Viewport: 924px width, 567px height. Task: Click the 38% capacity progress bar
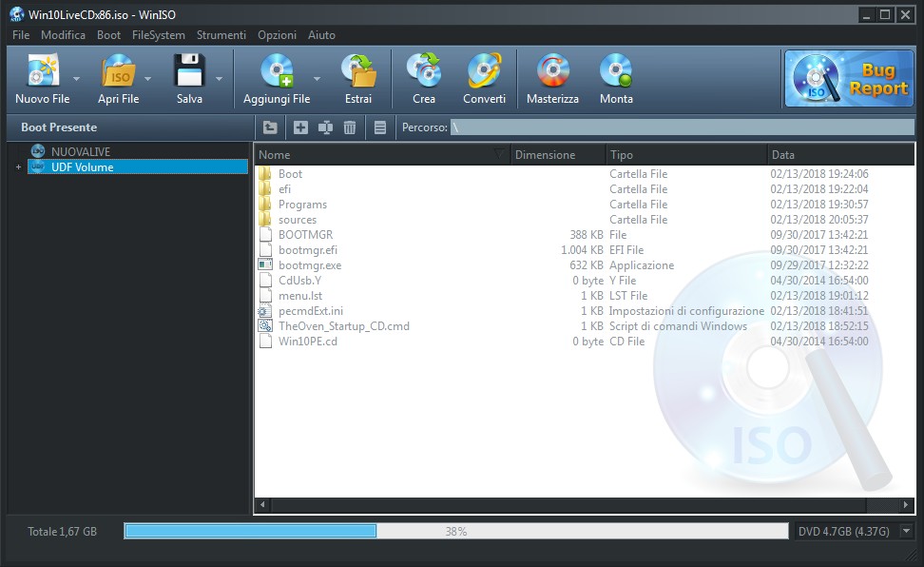pyautogui.click(x=455, y=531)
